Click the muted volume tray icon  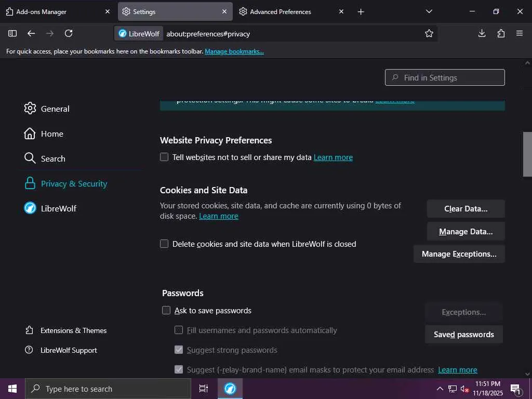[x=464, y=389]
